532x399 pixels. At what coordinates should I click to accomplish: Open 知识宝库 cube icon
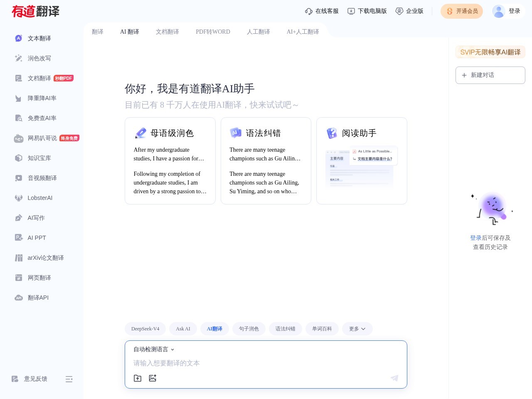point(18,158)
